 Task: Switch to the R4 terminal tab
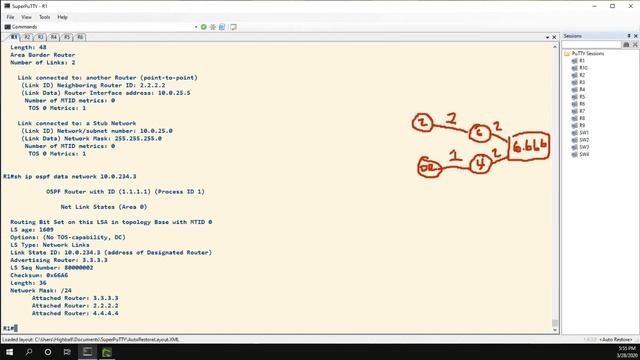[53, 37]
